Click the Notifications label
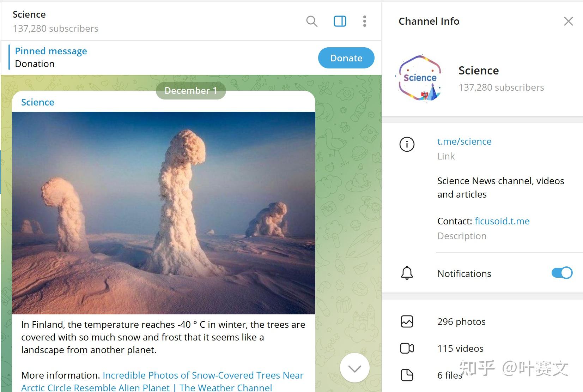Screen dimensions: 583x392 [464, 274]
